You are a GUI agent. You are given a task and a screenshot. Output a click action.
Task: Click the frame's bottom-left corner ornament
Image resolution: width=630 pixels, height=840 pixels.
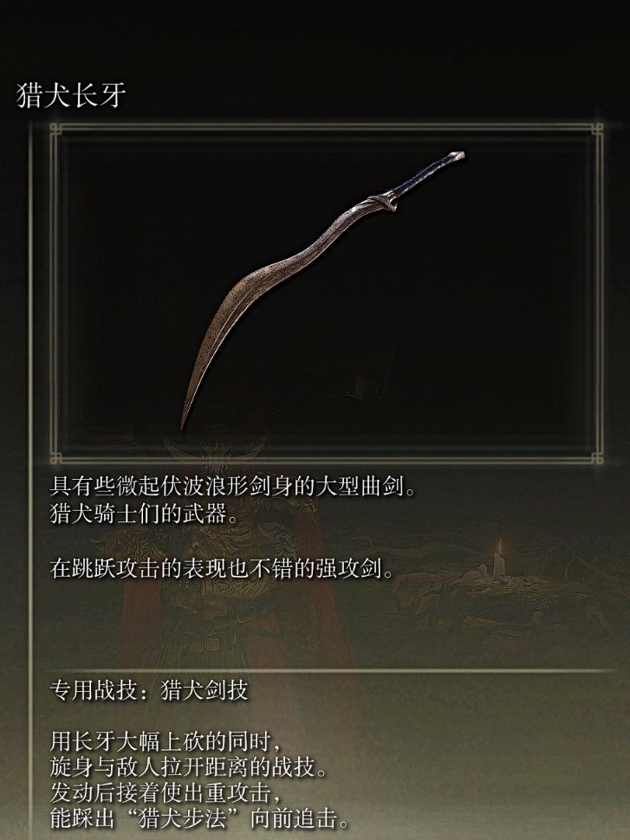[55, 458]
